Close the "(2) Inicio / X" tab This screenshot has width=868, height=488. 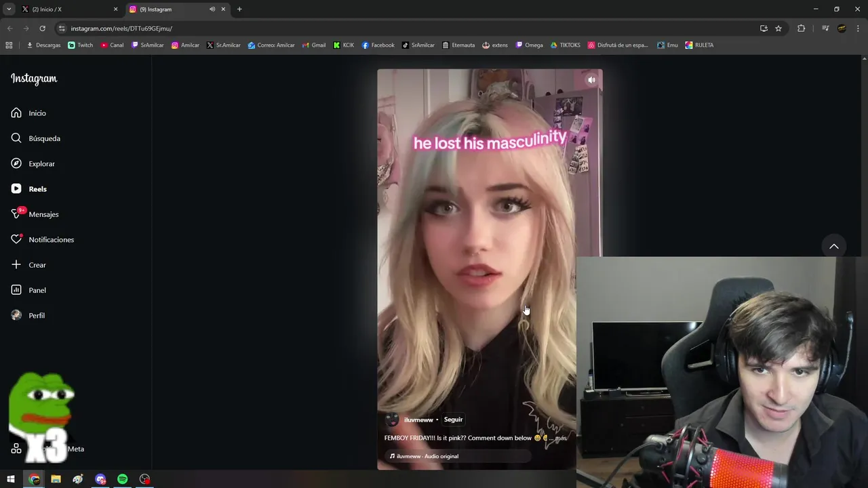click(115, 9)
